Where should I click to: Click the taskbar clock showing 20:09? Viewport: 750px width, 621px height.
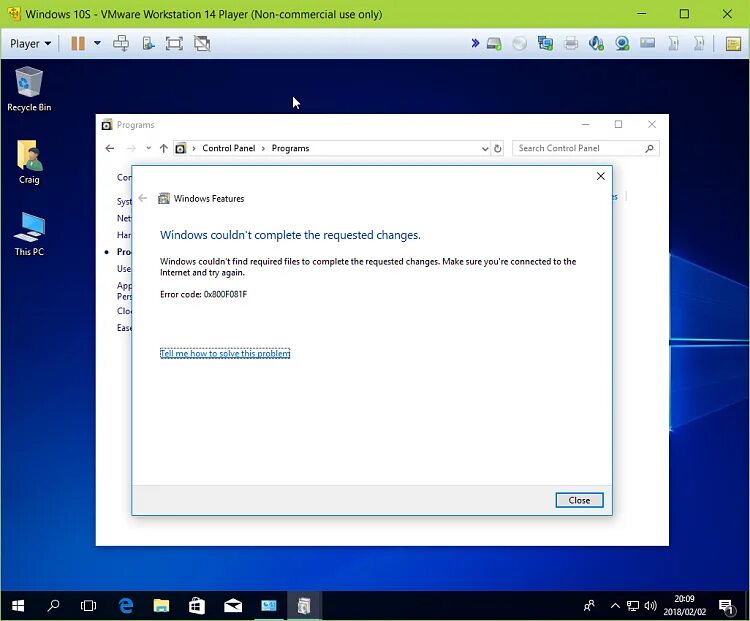[684, 605]
